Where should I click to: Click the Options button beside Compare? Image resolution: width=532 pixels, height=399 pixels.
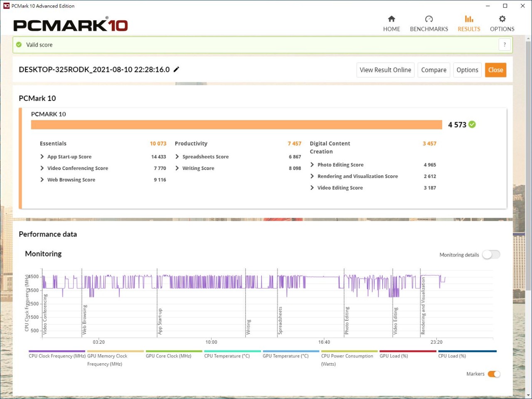pos(467,70)
